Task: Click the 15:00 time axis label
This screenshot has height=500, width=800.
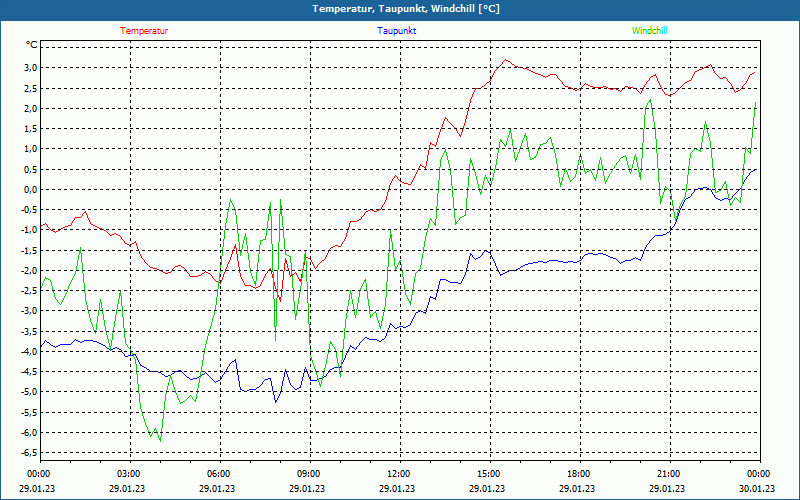Action: click(x=488, y=474)
